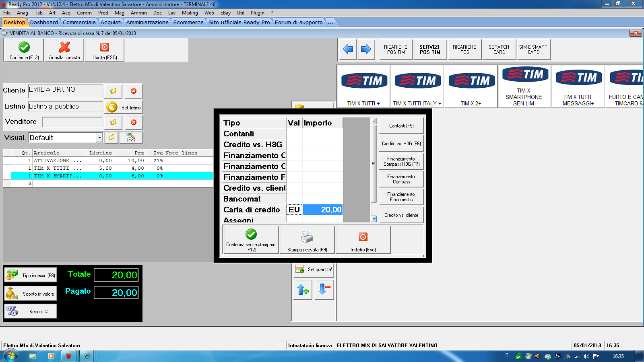Open the Cliente folder lookup icon
This screenshot has height=362, width=644.
click(114, 91)
